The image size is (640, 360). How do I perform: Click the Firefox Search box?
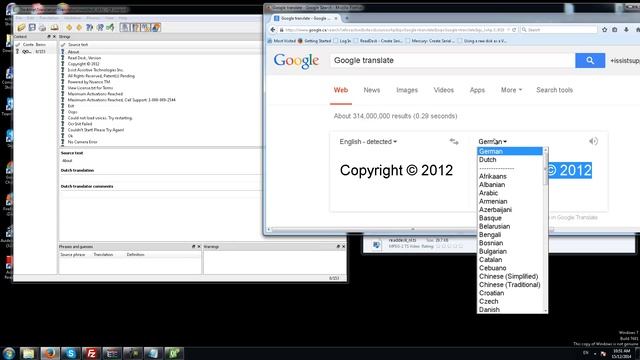coord(559,30)
